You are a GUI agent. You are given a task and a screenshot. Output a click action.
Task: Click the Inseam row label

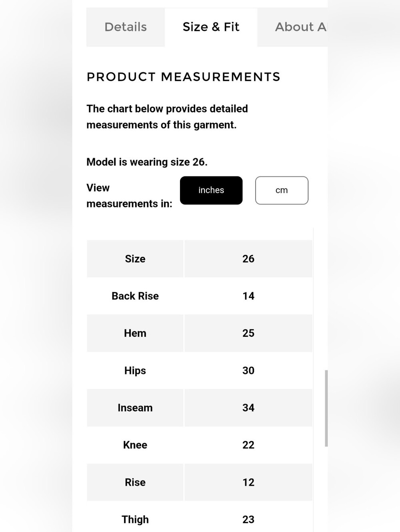[135, 408]
